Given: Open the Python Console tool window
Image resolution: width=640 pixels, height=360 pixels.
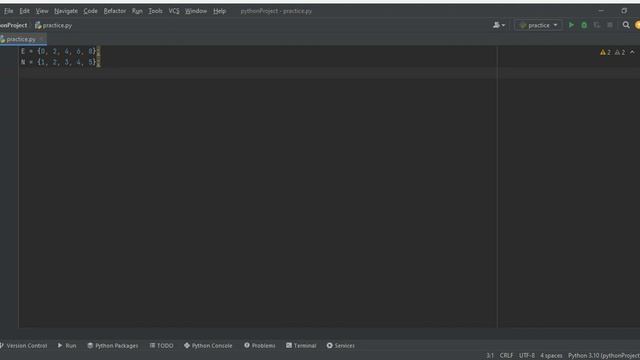Looking at the screenshot, I should point(208,346).
